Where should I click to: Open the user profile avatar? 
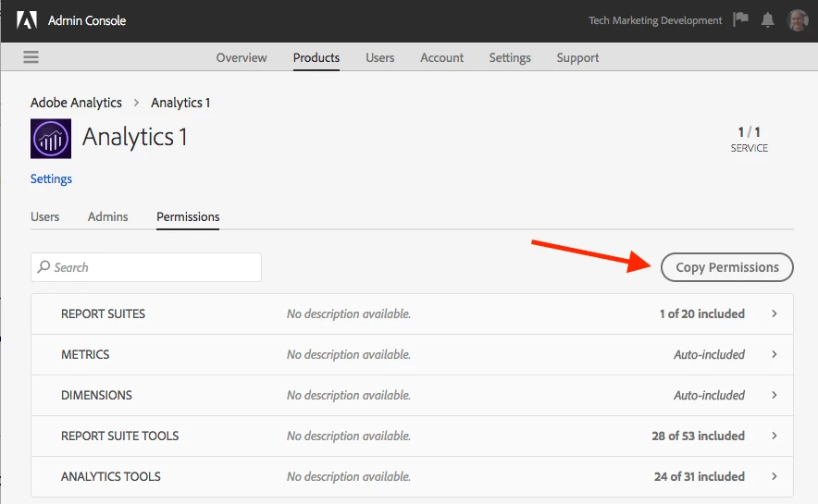(797, 20)
